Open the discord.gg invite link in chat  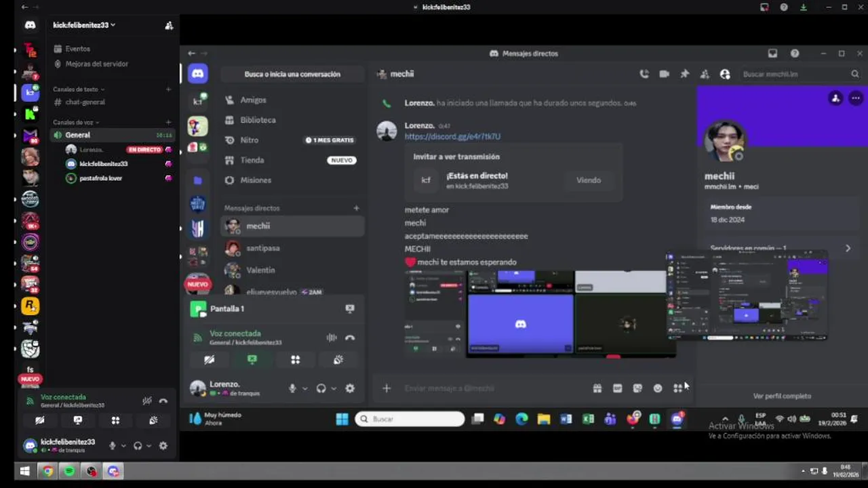point(452,136)
